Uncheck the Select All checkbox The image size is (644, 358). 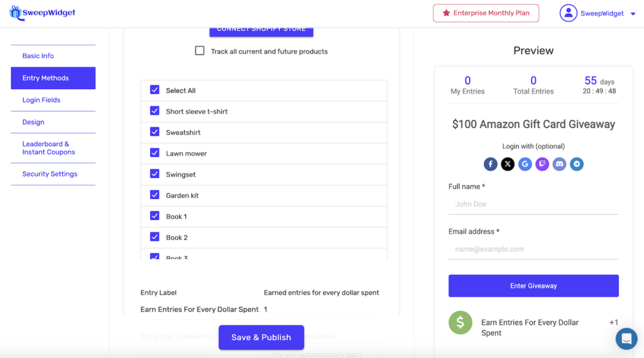(x=155, y=90)
